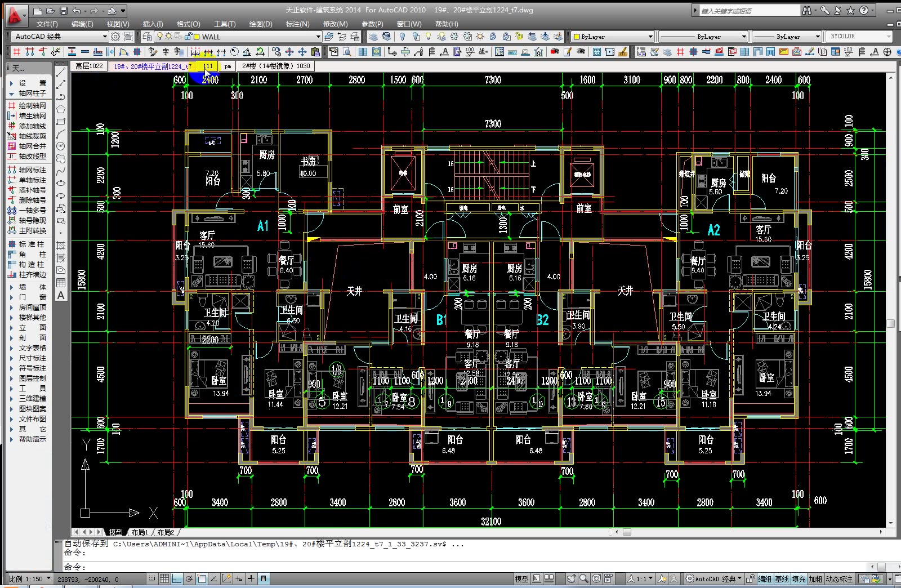Toggle snap mode in status bar
This screenshot has width=901, height=588.
click(152, 578)
